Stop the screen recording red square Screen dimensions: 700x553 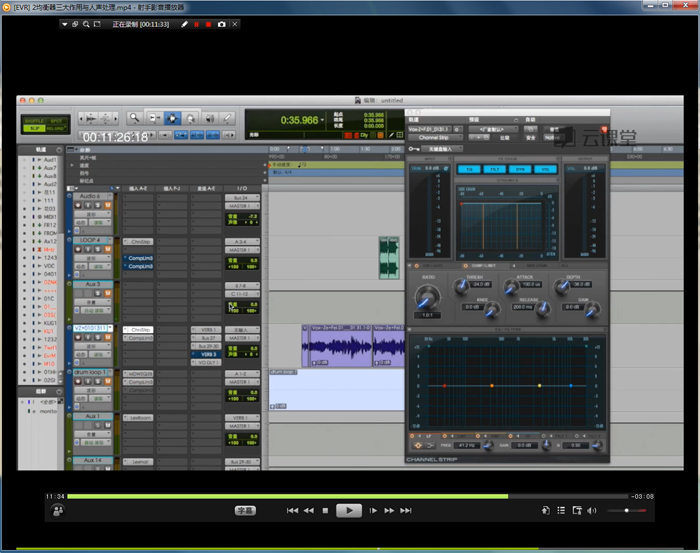[208, 24]
